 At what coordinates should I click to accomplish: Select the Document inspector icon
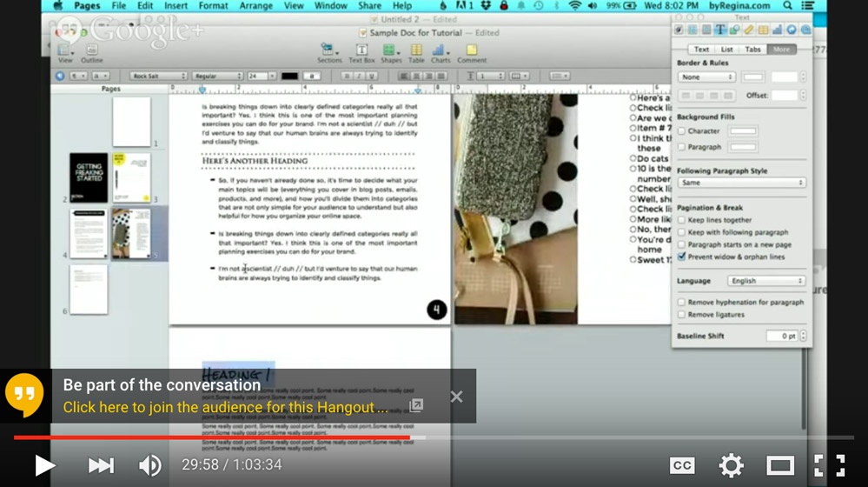(679, 30)
